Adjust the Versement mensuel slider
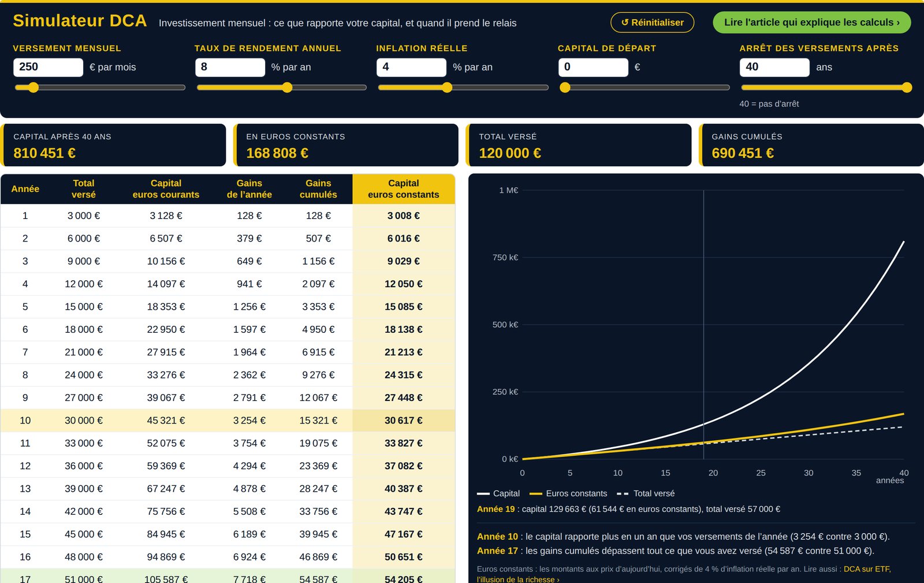The image size is (924, 583). 99,88
